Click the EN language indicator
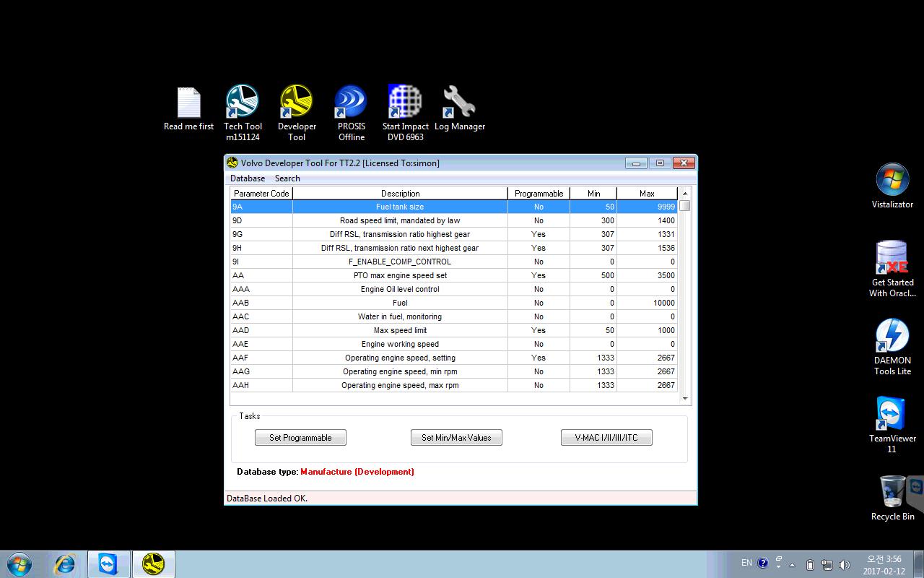The height and width of the screenshot is (578, 924). (746, 563)
